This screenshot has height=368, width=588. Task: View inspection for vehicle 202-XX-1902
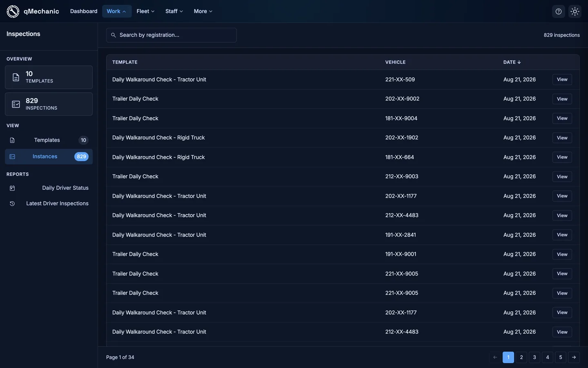point(562,138)
